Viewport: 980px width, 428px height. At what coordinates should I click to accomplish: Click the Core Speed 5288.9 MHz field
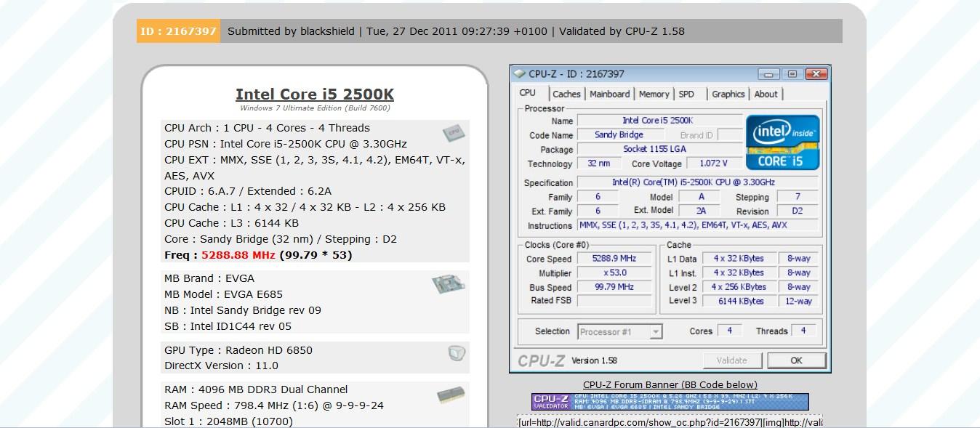(x=615, y=259)
